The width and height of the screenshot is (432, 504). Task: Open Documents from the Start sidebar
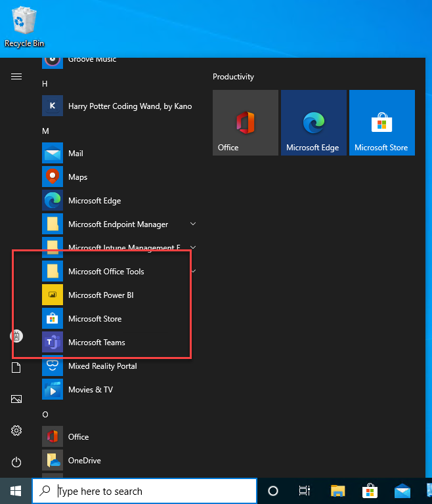click(x=16, y=367)
